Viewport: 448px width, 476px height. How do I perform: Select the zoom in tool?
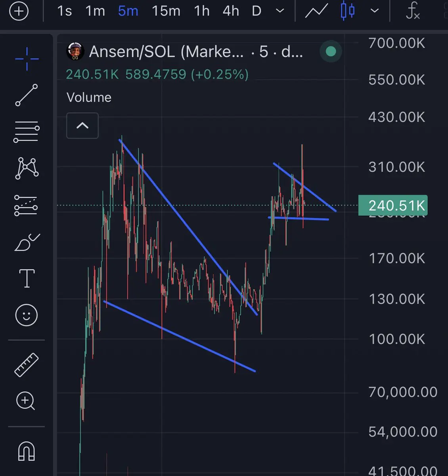click(26, 401)
